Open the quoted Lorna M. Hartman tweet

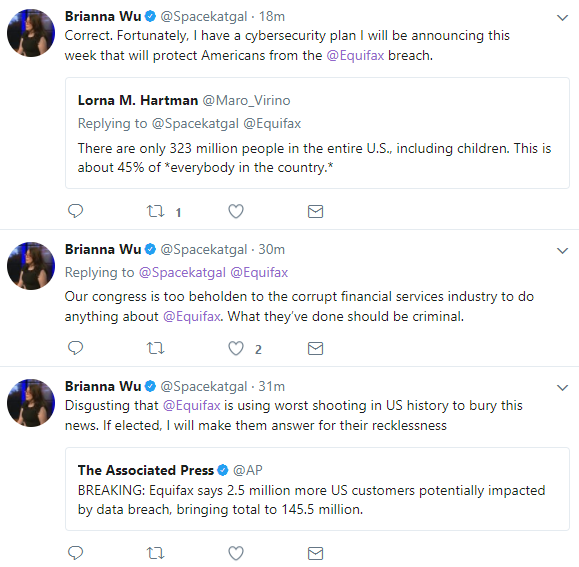coord(317,133)
